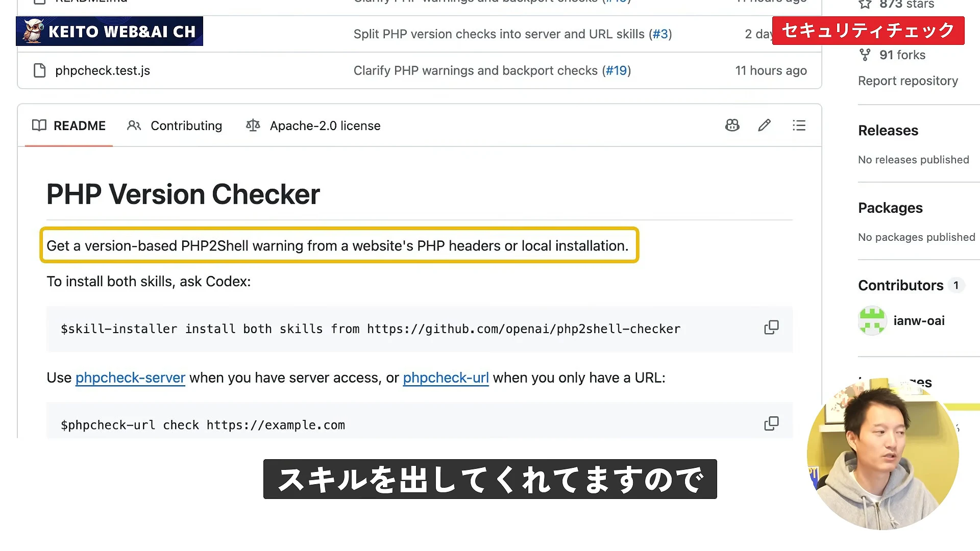
Task: Copy the phpcheck-url check command
Action: point(771,423)
